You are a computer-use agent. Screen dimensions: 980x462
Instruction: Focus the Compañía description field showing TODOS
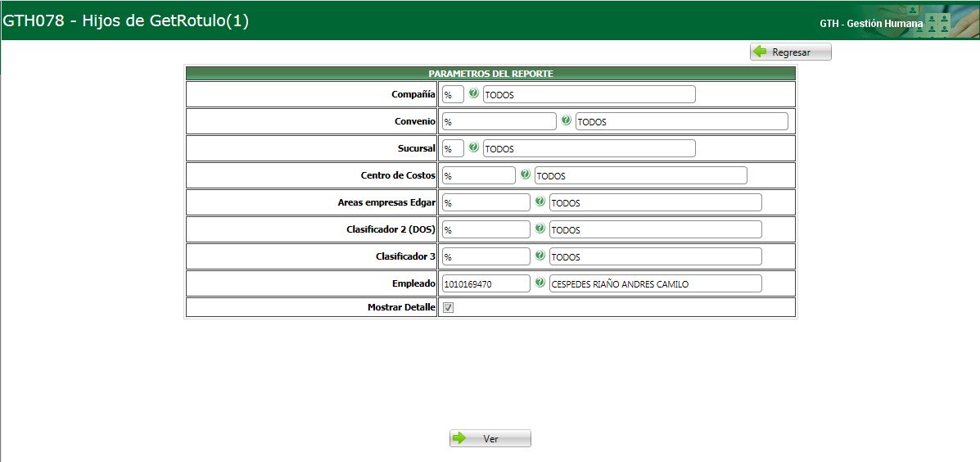pyautogui.click(x=589, y=94)
